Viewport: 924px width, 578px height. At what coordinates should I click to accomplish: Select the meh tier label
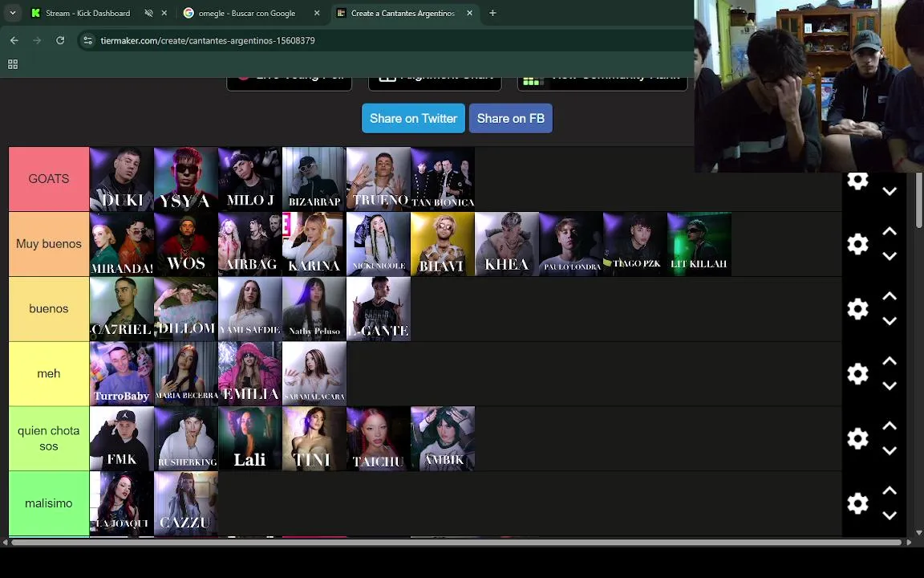pos(49,373)
